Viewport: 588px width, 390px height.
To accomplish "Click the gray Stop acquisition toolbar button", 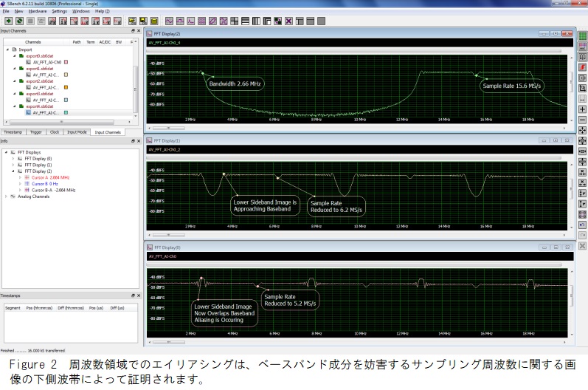I will click(x=30, y=21).
